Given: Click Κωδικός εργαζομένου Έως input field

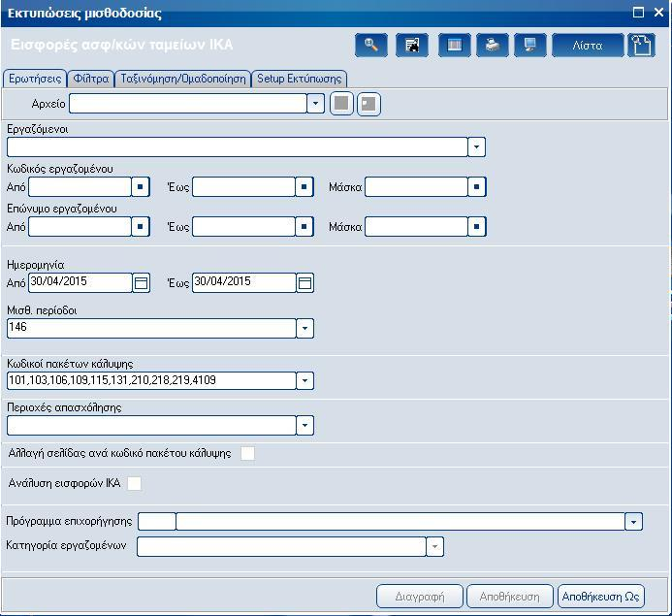Looking at the screenshot, I should tap(243, 187).
